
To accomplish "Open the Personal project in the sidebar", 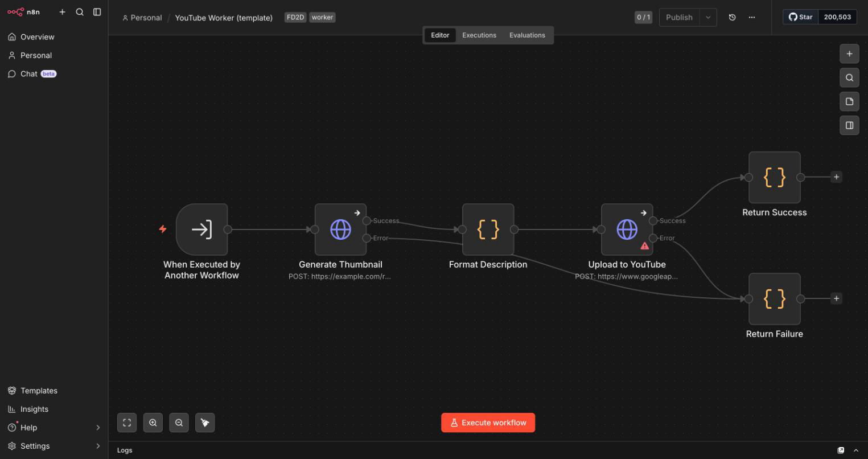I will coord(54,55).
